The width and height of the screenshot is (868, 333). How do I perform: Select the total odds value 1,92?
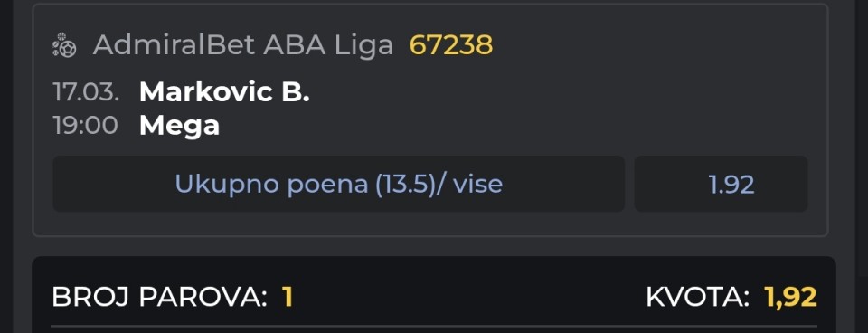click(x=790, y=298)
